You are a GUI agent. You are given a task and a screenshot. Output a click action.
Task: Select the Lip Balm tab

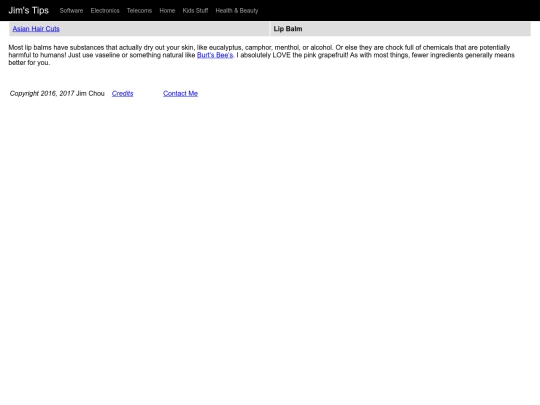pyautogui.click(x=288, y=29)
